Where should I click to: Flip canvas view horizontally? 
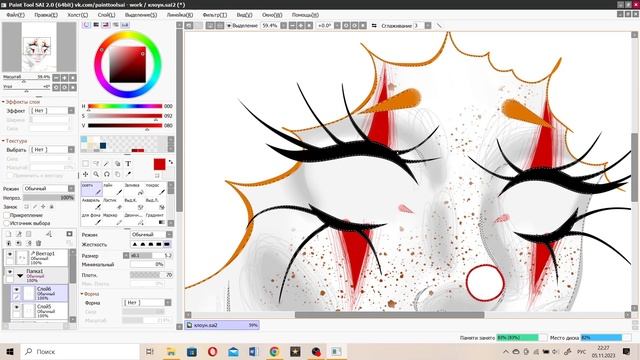click(x=374, y=25)
